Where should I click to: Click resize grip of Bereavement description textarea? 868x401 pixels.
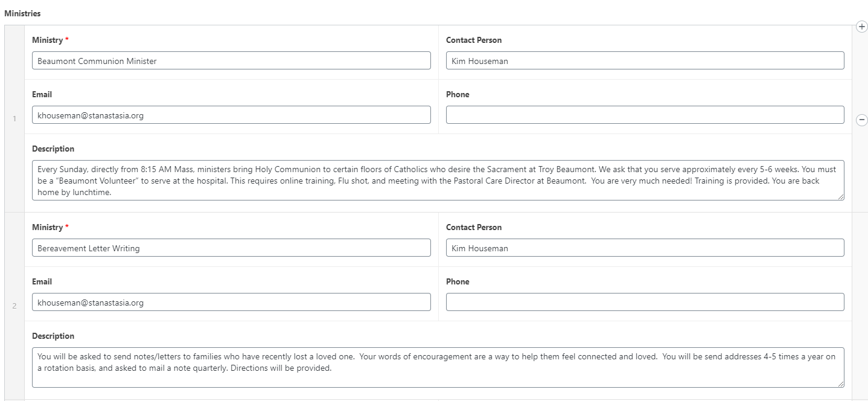click(840, 383)
